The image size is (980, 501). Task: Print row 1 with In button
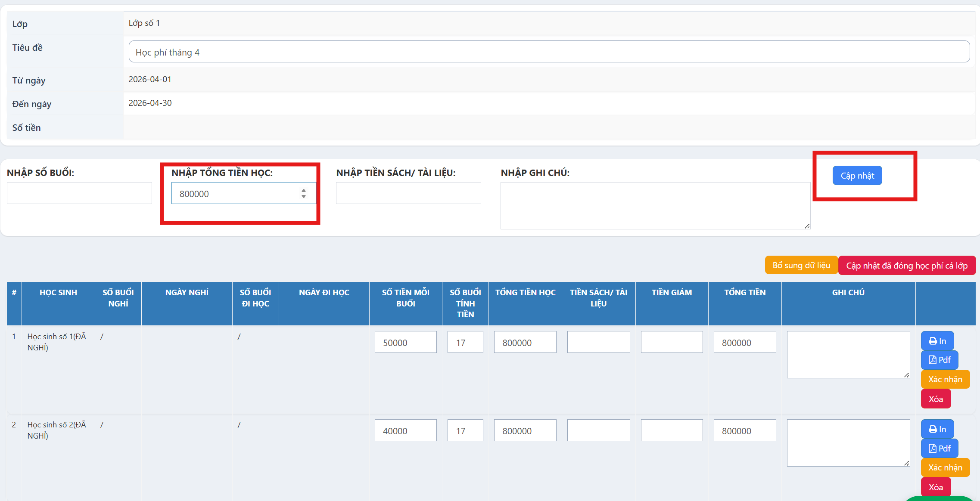point(937,341)
